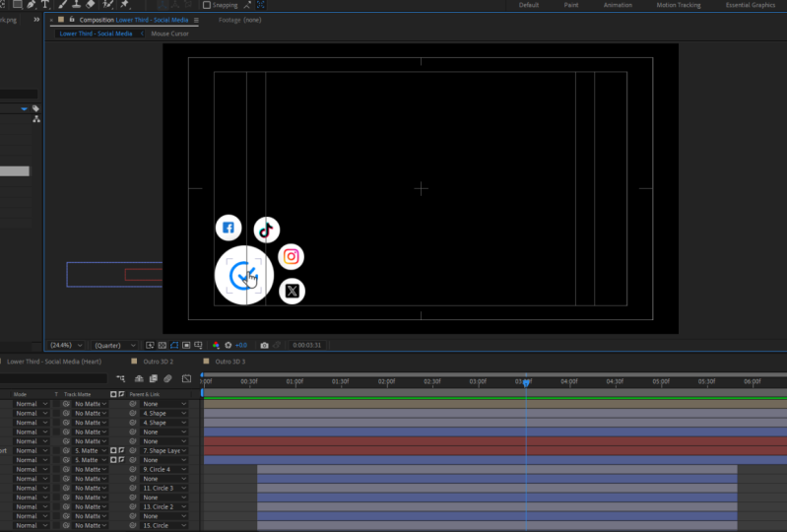Toggle matte alpha switch in 7. Shape Laye row
The width and height of the screenshot is (787, 532).
point(113,450)
